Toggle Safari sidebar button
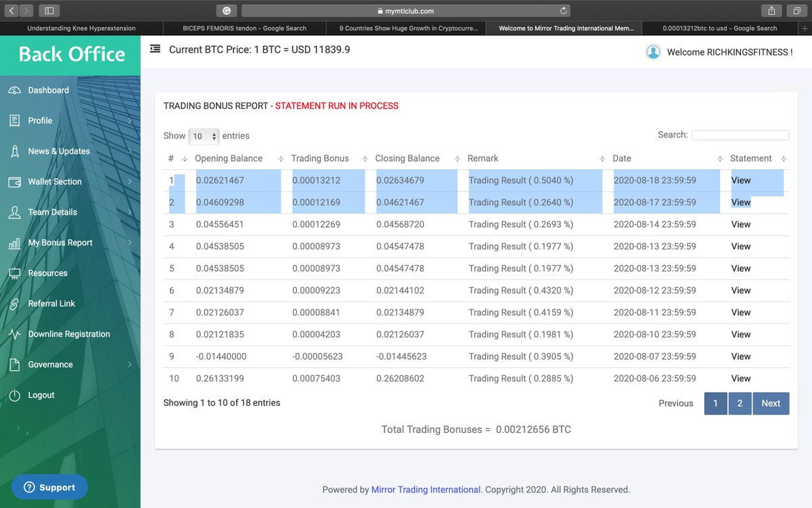Image resolution: width=812 pixels, height=508 pixels. click(49, 11)
